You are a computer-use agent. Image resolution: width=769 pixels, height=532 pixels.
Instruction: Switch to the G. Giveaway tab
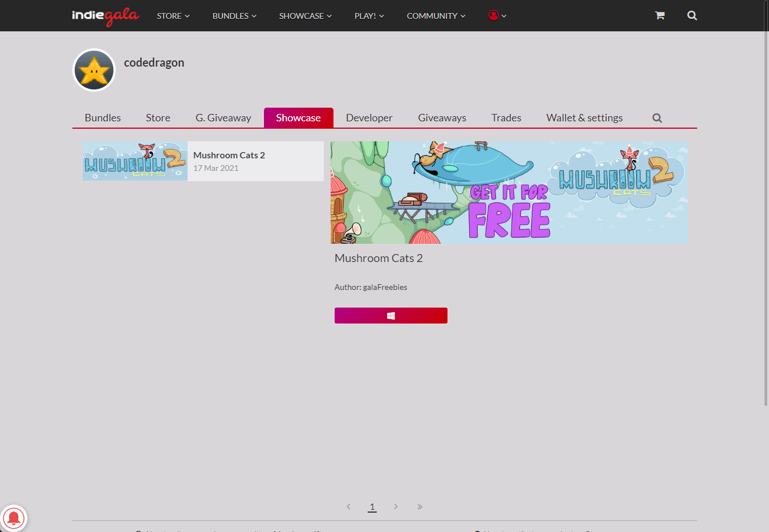pyautogui.click(x=223, y=118)
